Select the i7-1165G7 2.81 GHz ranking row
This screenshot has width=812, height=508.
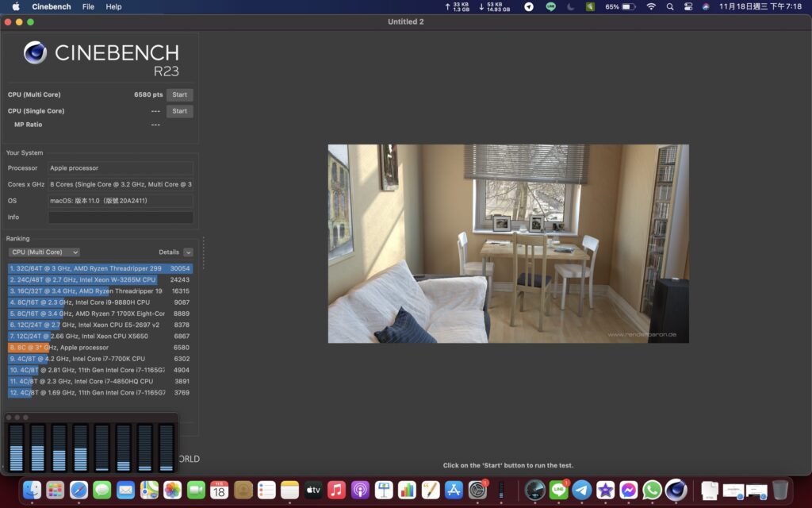100,370
